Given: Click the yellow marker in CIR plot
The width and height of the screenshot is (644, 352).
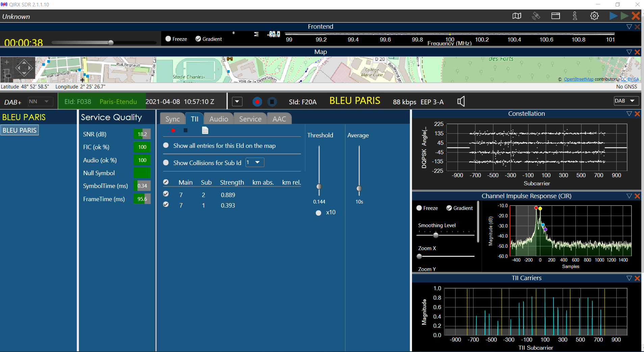Looking at the screenshot, I should 540,209.
